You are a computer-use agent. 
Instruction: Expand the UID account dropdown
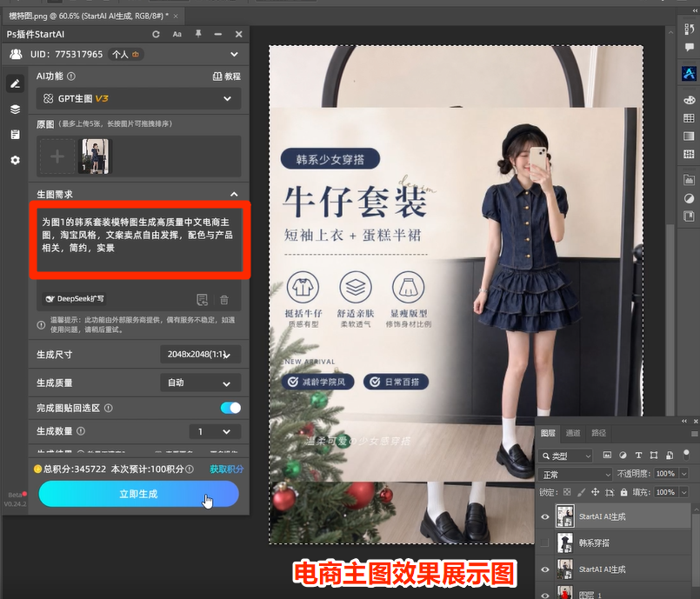pos(234,55)
